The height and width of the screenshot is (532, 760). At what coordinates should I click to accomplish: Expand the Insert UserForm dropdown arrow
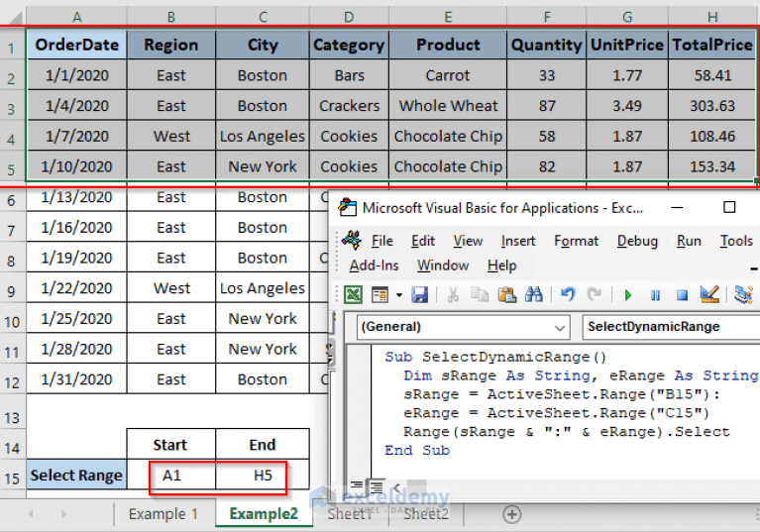(x=399, y=294)
